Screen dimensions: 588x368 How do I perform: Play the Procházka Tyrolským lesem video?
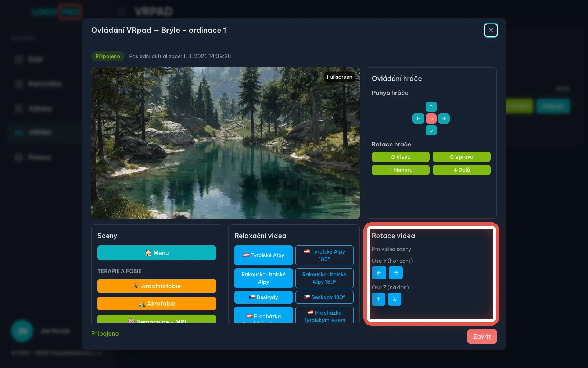(x=263, y=315)
